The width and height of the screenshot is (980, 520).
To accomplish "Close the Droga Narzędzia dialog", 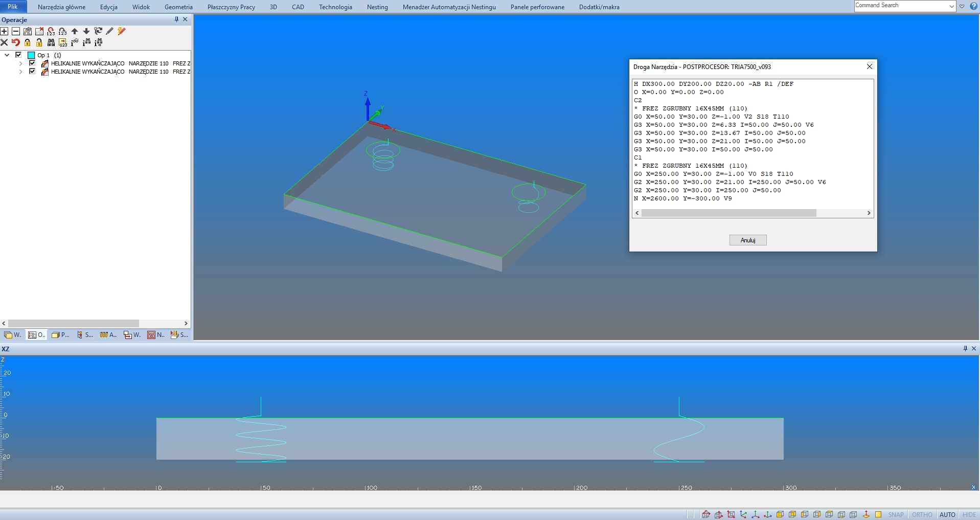I will 869,66.
